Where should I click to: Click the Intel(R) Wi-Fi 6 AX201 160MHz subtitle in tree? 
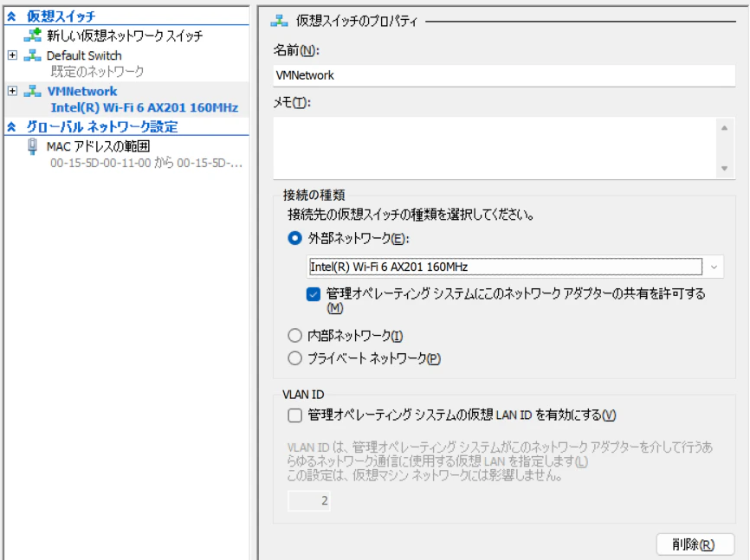[145, 107]
